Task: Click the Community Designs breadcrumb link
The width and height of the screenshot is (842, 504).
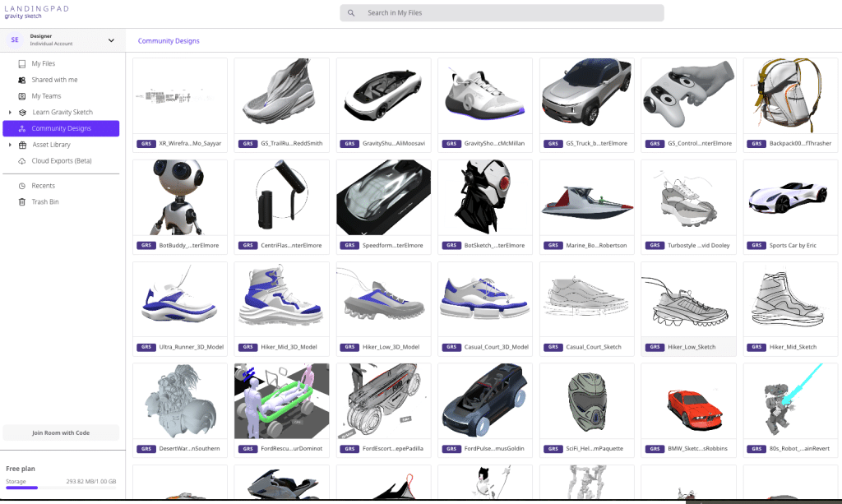Action: click(169, 41)
